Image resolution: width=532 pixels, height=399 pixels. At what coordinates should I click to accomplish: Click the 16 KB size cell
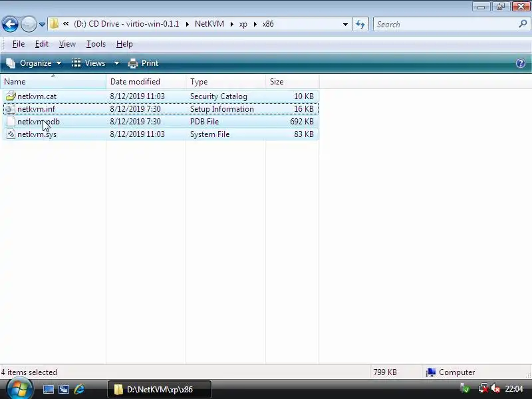pyautogui.click(x=304, y=109)
